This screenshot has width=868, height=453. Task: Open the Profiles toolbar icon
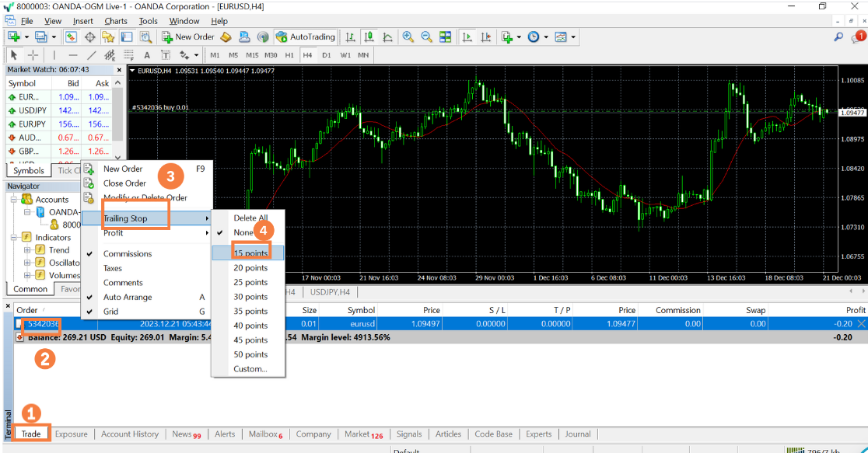[40, 37]
